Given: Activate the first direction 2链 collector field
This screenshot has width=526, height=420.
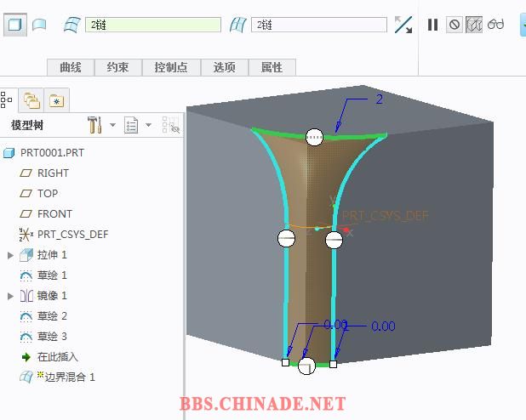Looking at the screenshot, I should 153,25.
